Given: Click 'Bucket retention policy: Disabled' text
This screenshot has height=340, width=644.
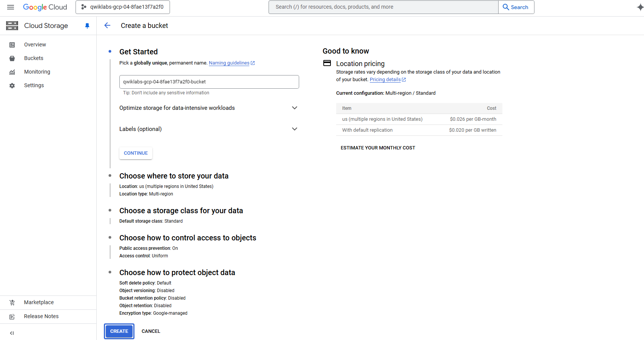Looking at the screenshot, I should tap(152, 298).
